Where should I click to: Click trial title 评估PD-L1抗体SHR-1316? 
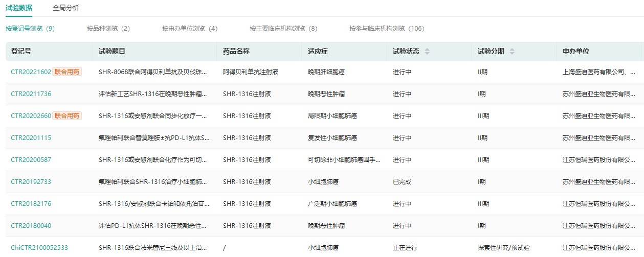(153, 226)
